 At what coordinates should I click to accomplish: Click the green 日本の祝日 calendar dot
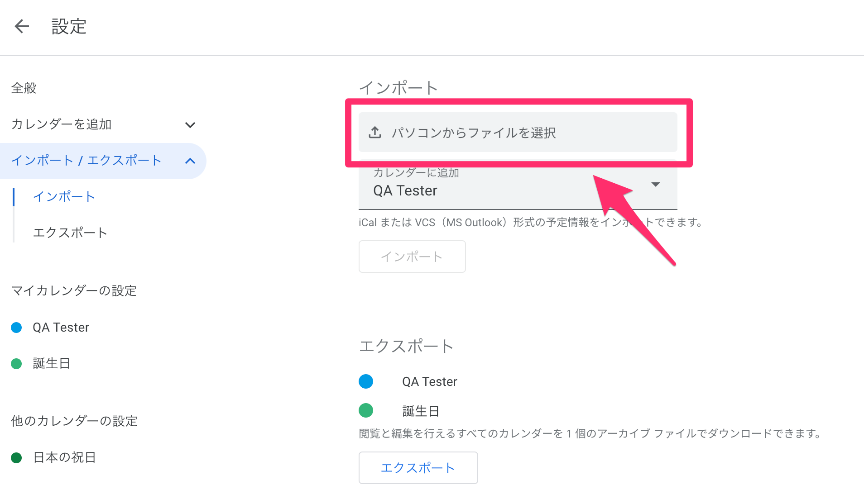(16, 457)
